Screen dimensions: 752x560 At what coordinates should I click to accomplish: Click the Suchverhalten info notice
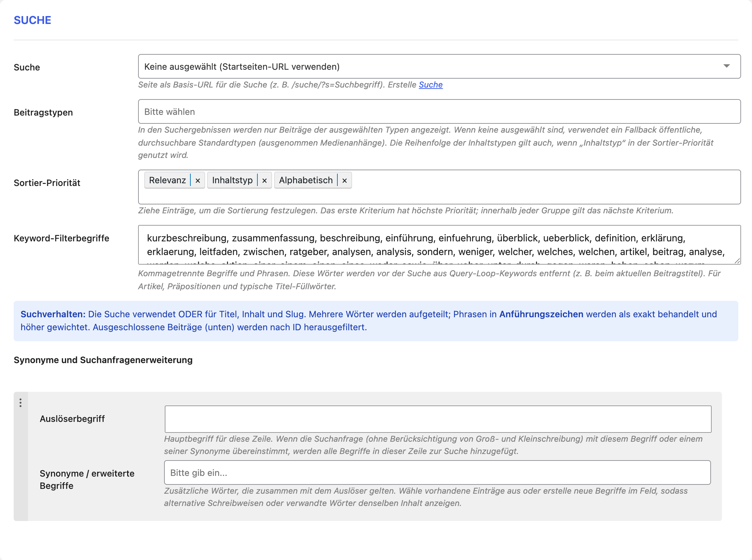(x=376, y=321)
